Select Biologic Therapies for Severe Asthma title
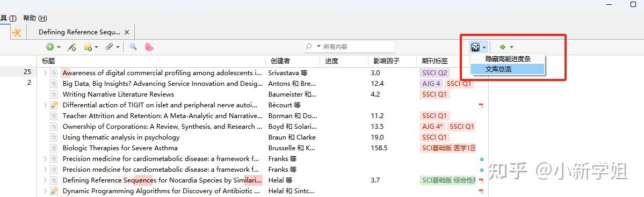The height and width of the screenshot is (197, 644). pos(120,148)
